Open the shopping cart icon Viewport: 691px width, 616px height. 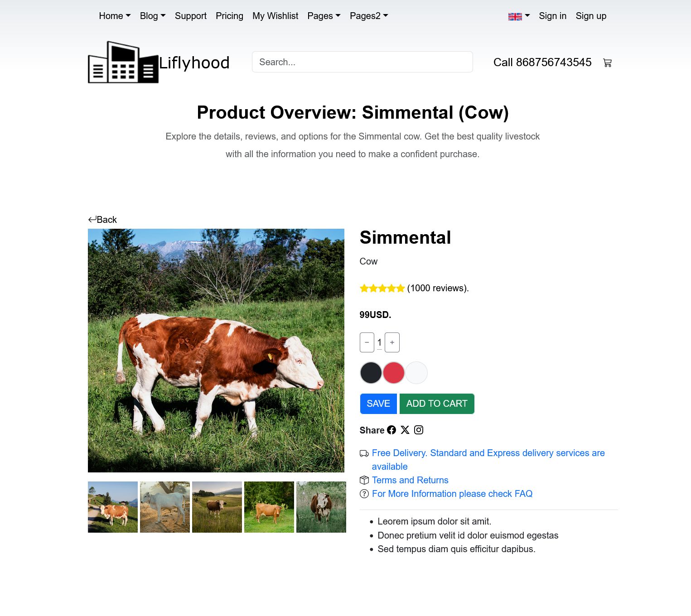[607, 63]
